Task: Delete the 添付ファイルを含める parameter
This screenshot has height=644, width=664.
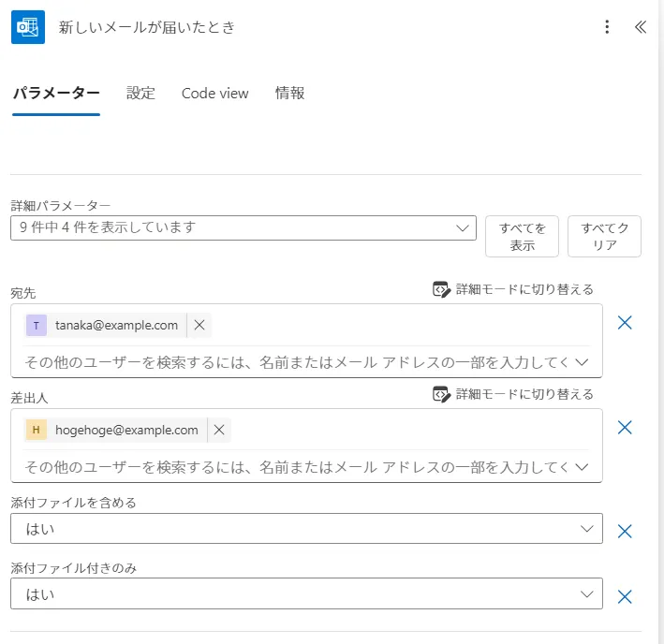Action: pos(626,532)
